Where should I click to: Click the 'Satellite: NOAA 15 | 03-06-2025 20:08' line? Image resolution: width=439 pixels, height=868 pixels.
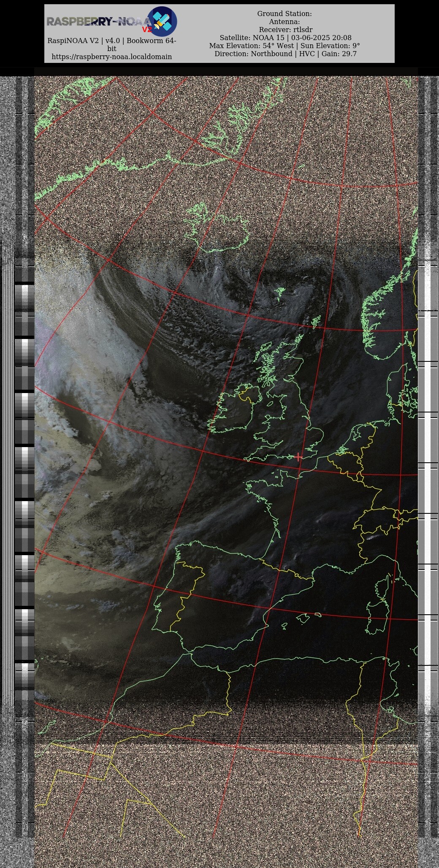point(285,38)
